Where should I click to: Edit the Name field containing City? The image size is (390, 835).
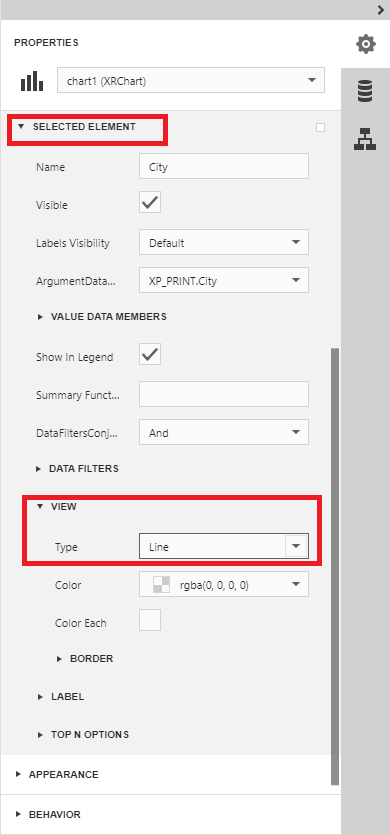pyautogui.click(x=224, y=167)
